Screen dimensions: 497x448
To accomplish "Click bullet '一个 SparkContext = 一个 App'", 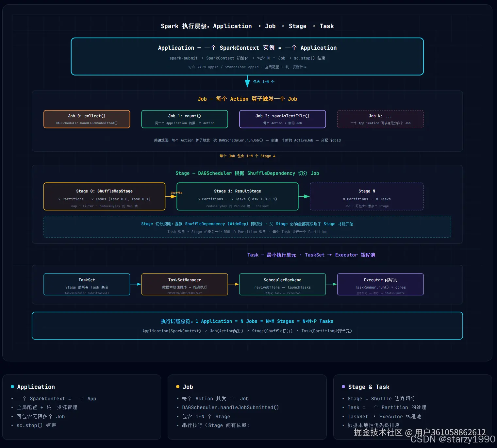I will tap(57, 399).
